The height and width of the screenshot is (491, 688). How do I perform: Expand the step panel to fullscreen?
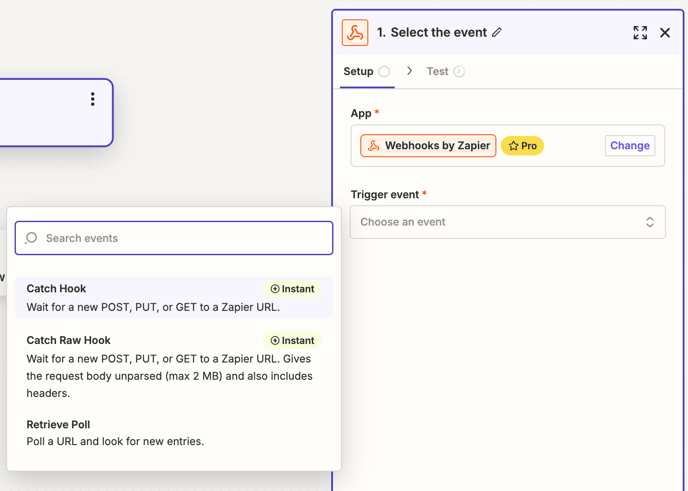pyautogui.click(x=640, y=32)
